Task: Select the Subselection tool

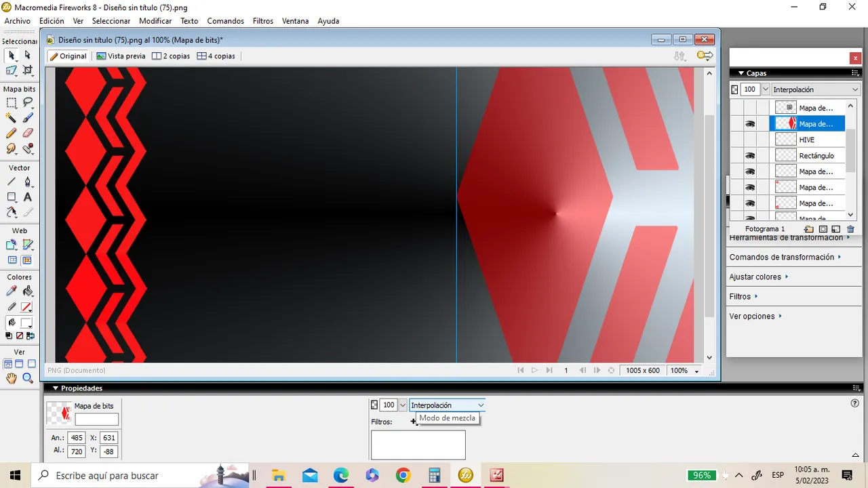Action: click(x=28, y=56)
